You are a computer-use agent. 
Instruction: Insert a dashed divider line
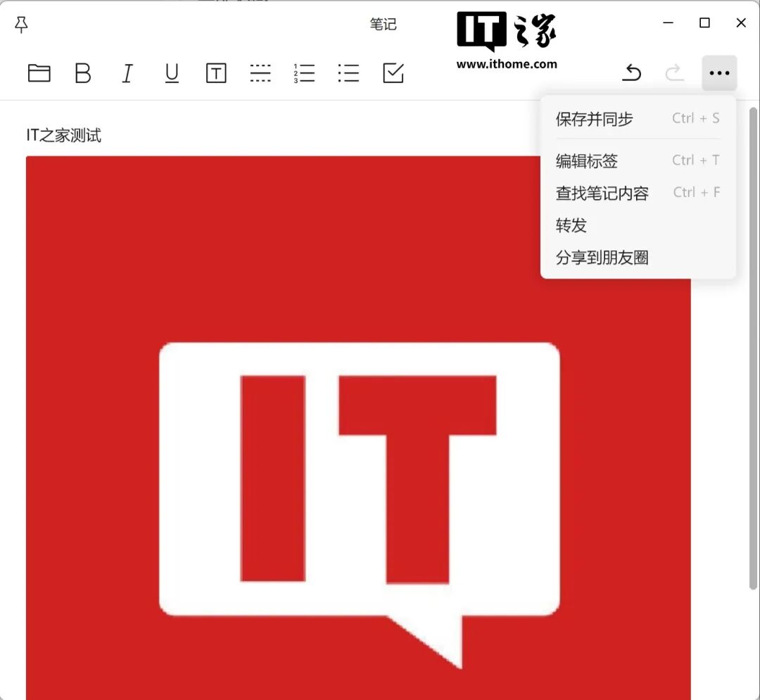260,73
